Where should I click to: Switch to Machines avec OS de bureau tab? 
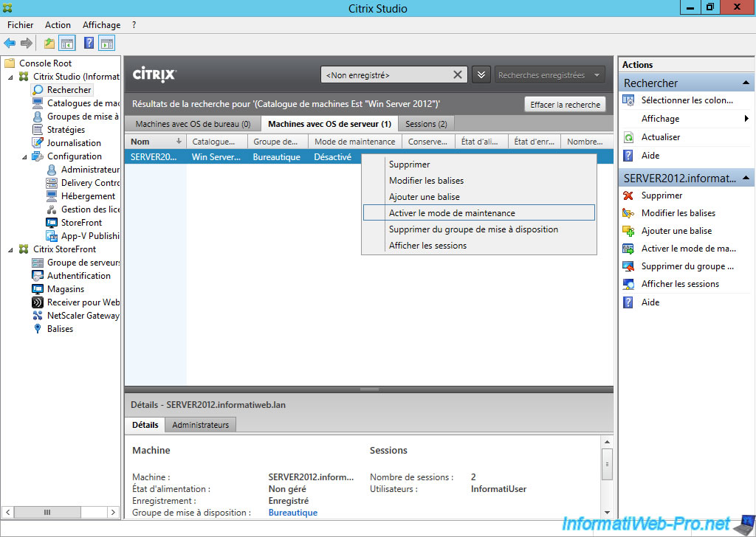pyautogui.click(x=193, y=124)
